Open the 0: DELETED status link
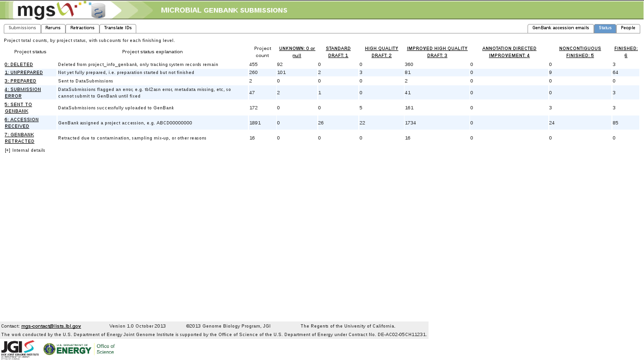644x362 pixels. (19, 65)
